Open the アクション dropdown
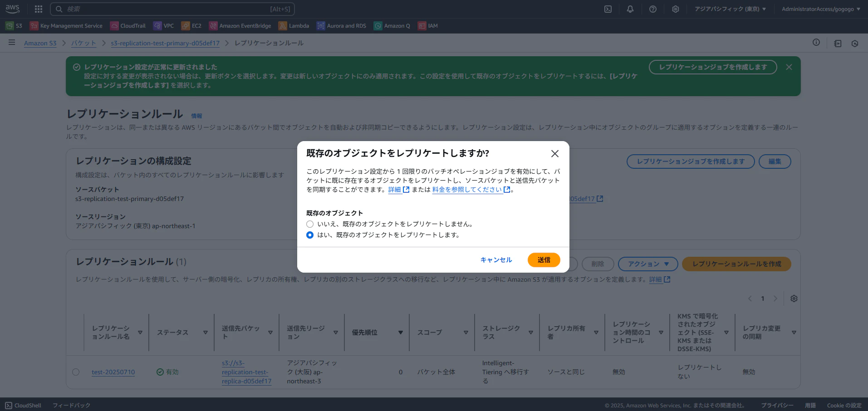868x411 pixels. tap(647, 264)
